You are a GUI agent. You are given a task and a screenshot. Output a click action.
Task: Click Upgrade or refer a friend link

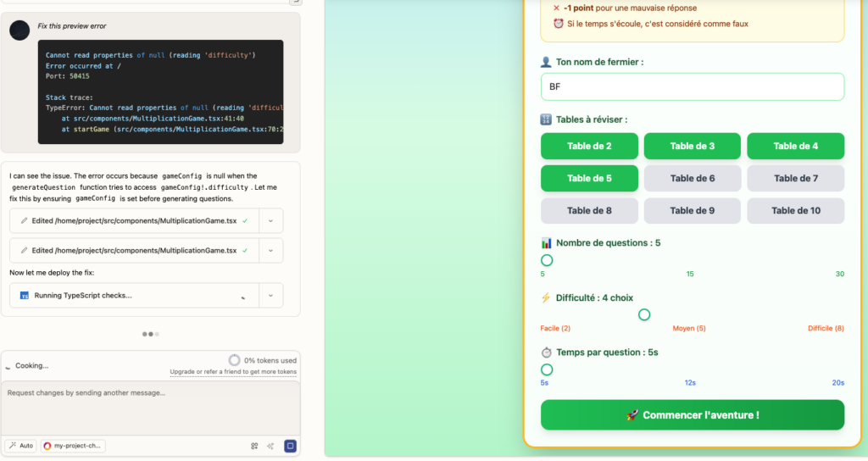233,372
